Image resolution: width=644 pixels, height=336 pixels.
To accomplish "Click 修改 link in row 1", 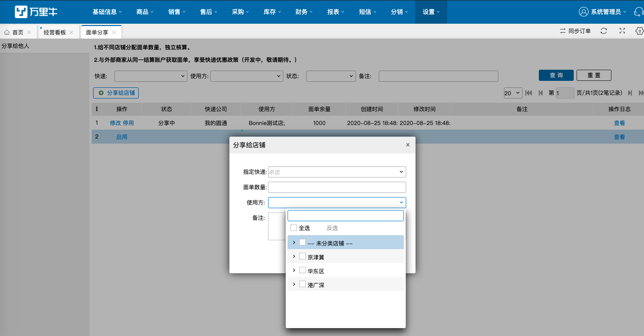I will 115,123.
